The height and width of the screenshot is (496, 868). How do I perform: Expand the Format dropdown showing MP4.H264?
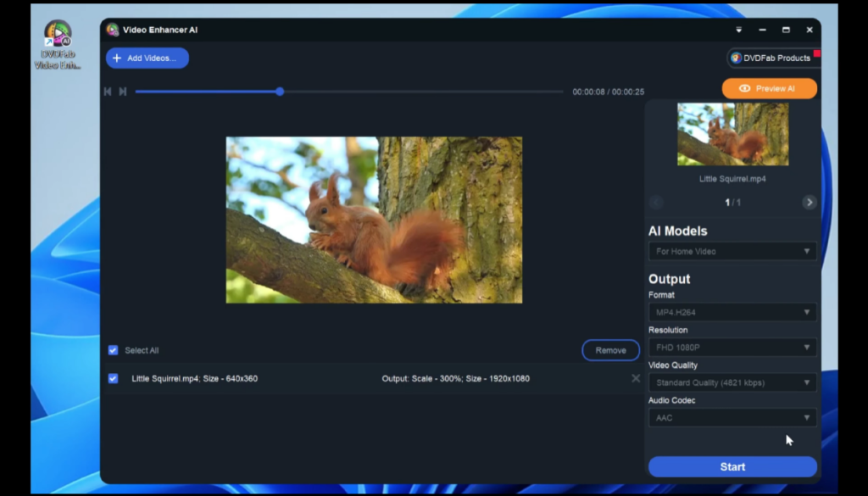pos(732,312)
